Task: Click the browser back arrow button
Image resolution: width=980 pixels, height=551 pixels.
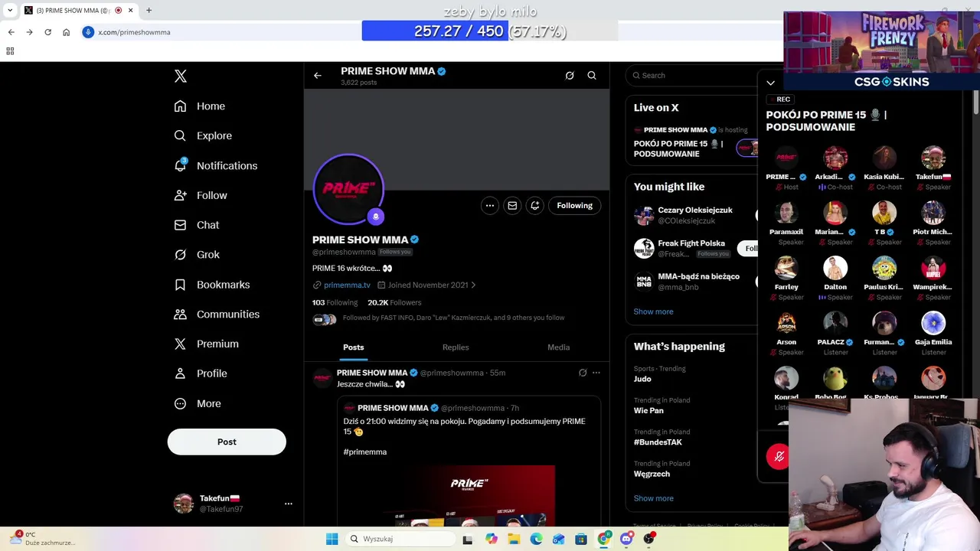Action: coord(11,32)
